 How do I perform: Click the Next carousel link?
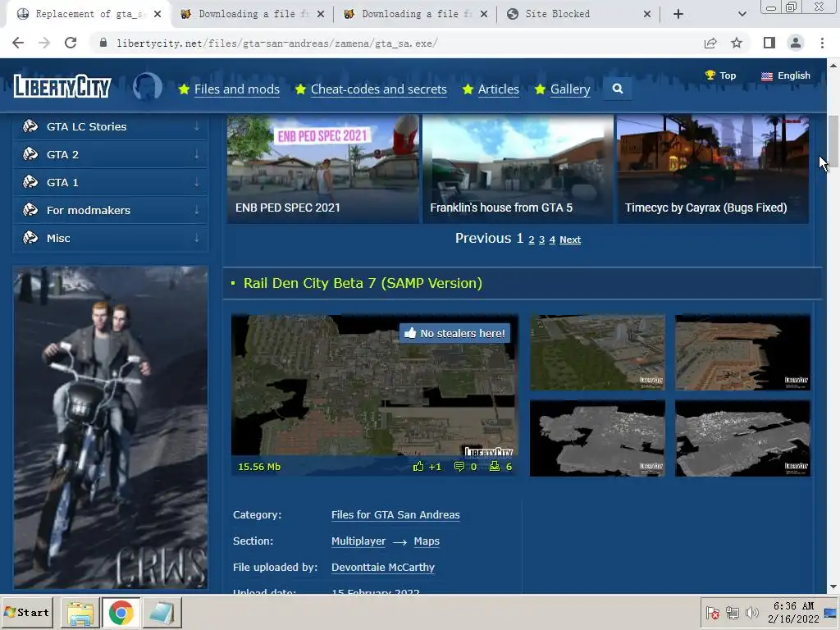(570, 240)
